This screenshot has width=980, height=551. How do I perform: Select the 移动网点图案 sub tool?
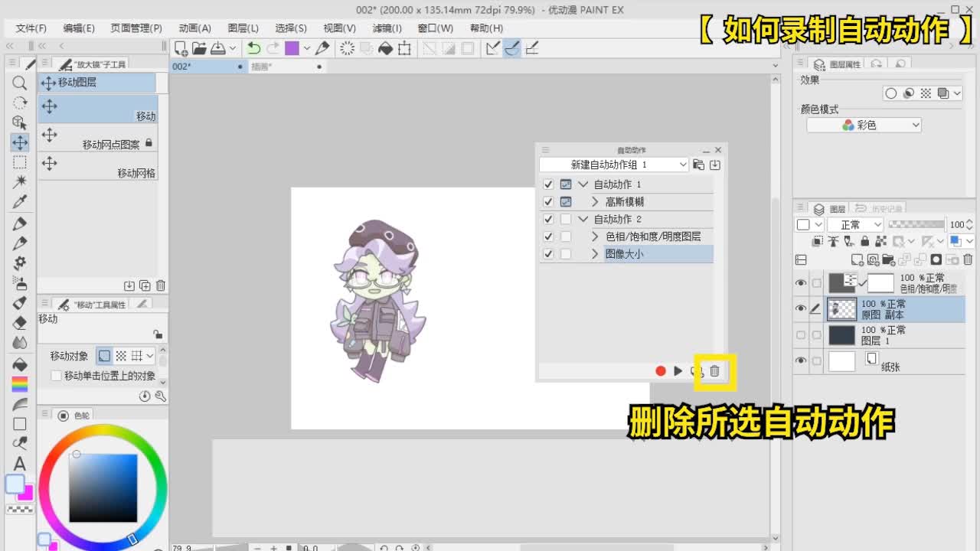[x=98, y=138]
